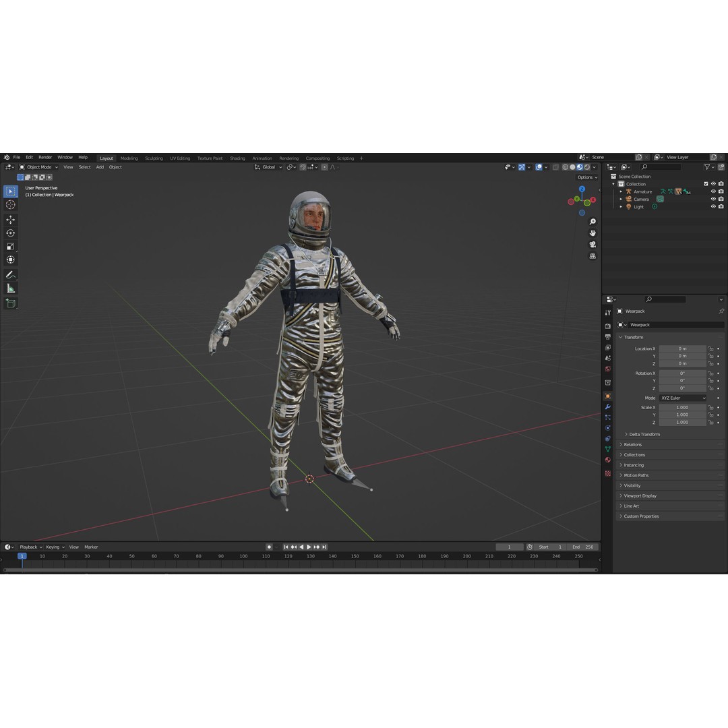Uncheck the Collection checkbox in the outliner
The image size is (728, 728).
tap(704, 183)
